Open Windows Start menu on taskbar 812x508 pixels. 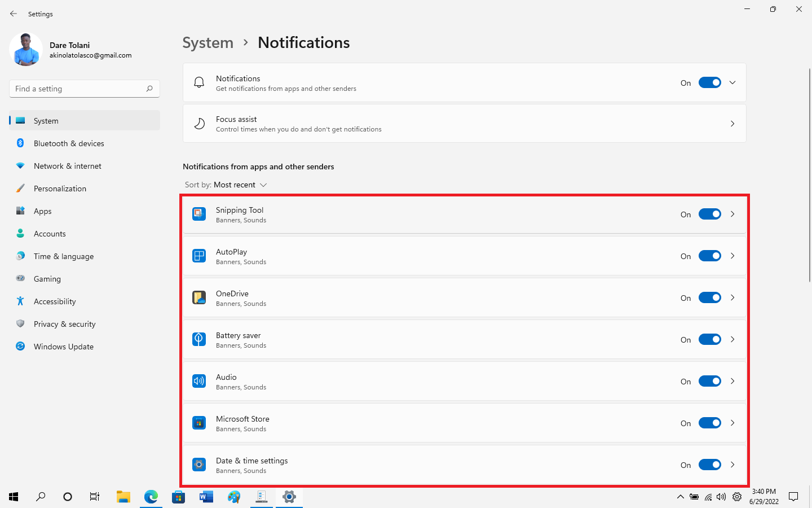pos(14,497)
